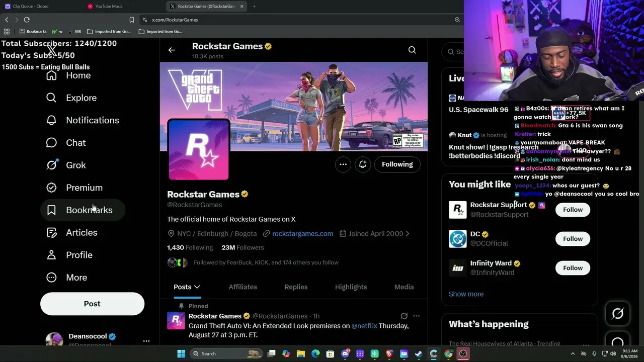Follow Infinity Ward
The width and height of the screenshot is (644, 362).
pyautogui.click(x=573, y=268)
